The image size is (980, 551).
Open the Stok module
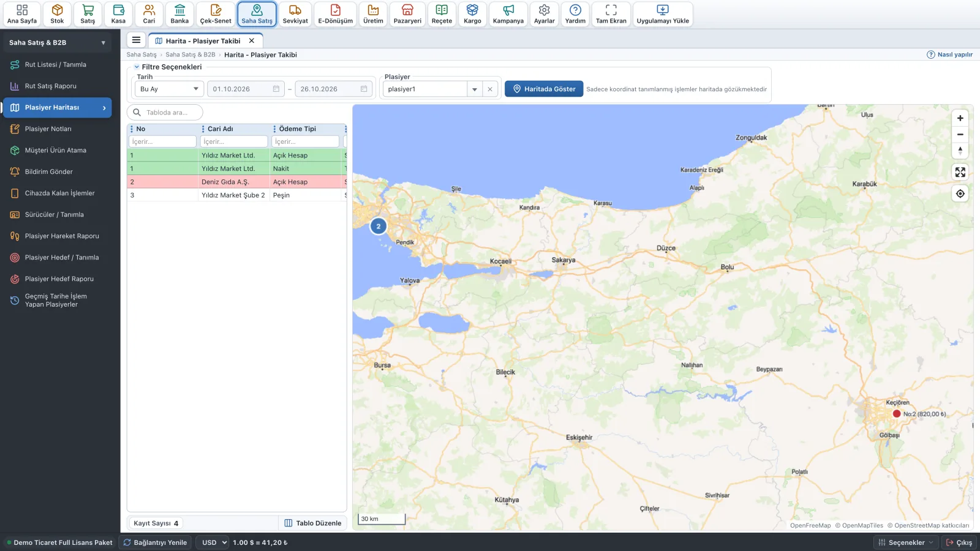pyautogui.click(x=57, y=14)
